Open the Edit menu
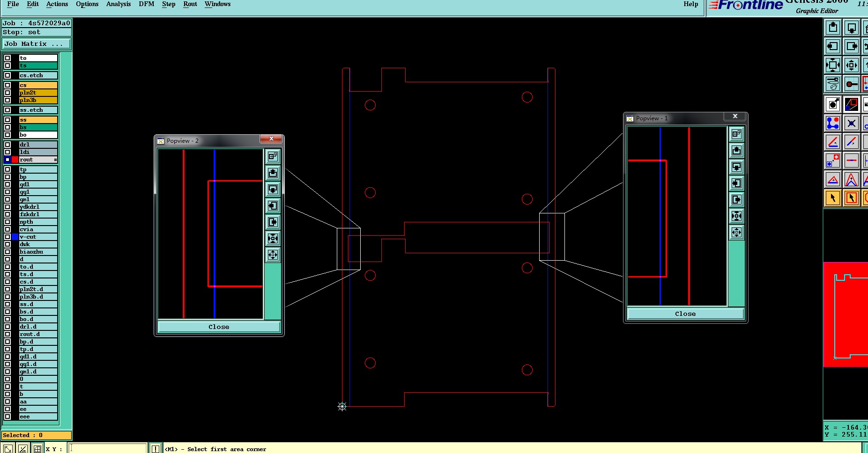 [33, 4]
